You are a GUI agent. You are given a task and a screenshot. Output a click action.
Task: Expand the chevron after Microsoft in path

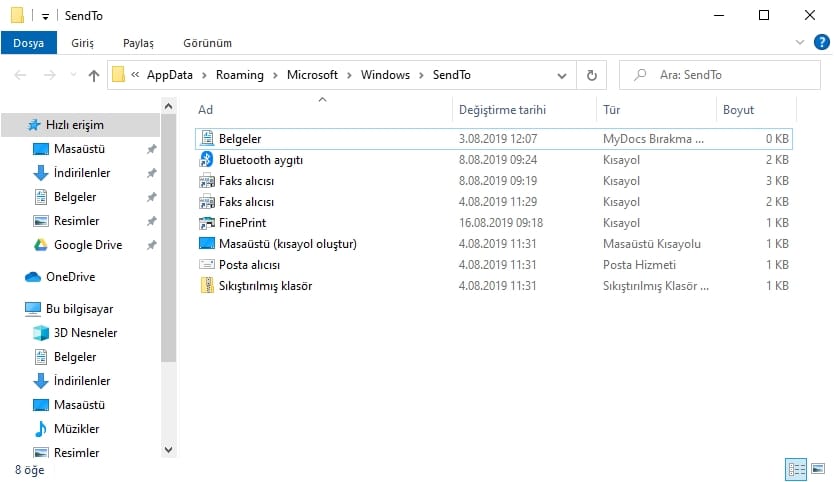349,76
